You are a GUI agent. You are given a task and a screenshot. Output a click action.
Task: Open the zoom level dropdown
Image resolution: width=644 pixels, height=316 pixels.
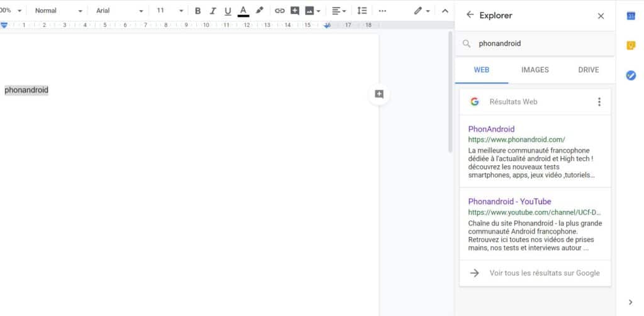pyautogui.click(x=11, y=11)
